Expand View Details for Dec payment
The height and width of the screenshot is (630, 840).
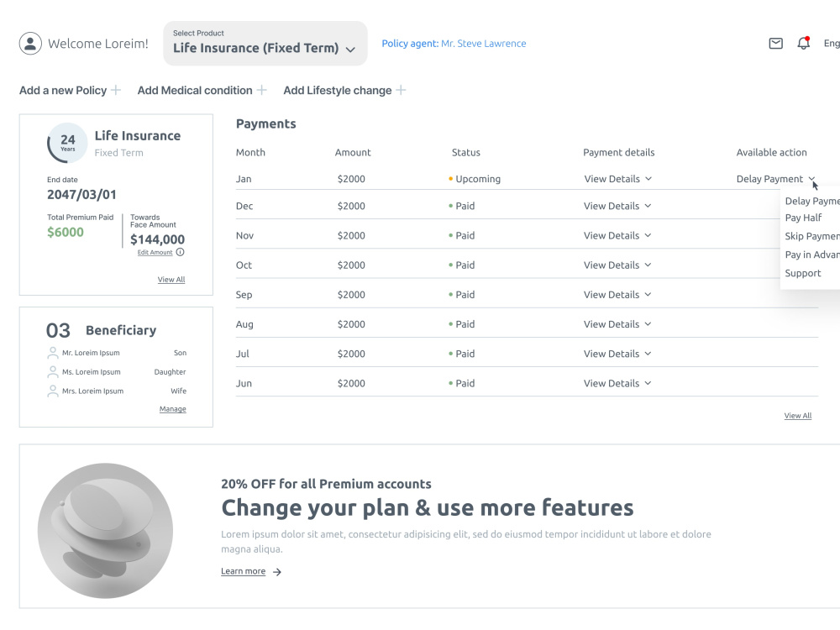(617, 206)
